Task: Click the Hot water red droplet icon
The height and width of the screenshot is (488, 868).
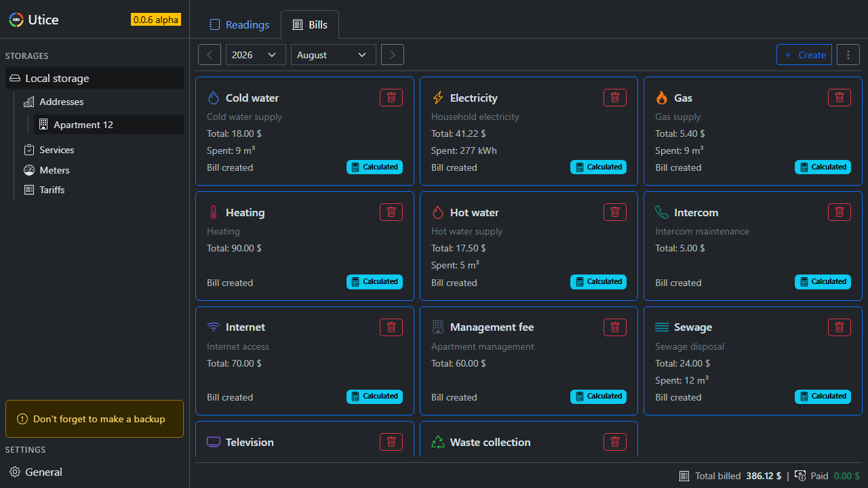Action: [438, 213]
